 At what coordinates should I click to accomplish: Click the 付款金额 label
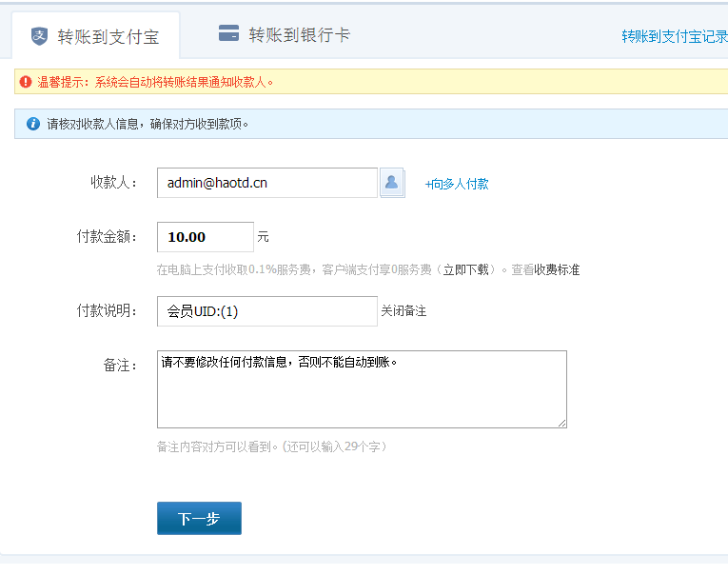pyautogui.click(x=107, y=236)
